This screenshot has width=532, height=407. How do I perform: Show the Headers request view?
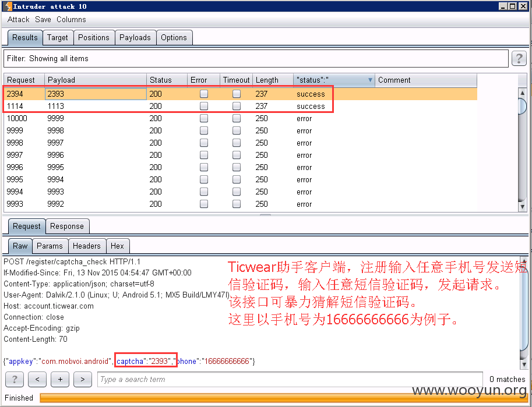pos(86,246)
